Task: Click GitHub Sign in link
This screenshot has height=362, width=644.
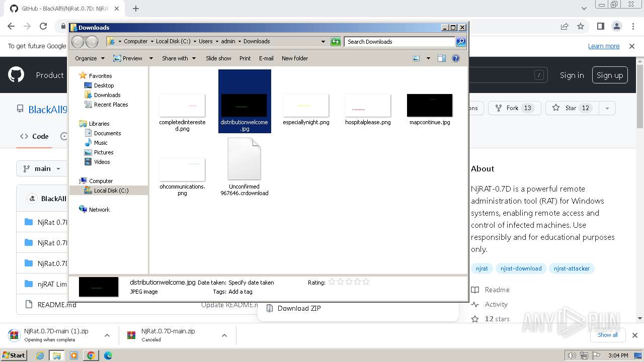Action: 572,75
